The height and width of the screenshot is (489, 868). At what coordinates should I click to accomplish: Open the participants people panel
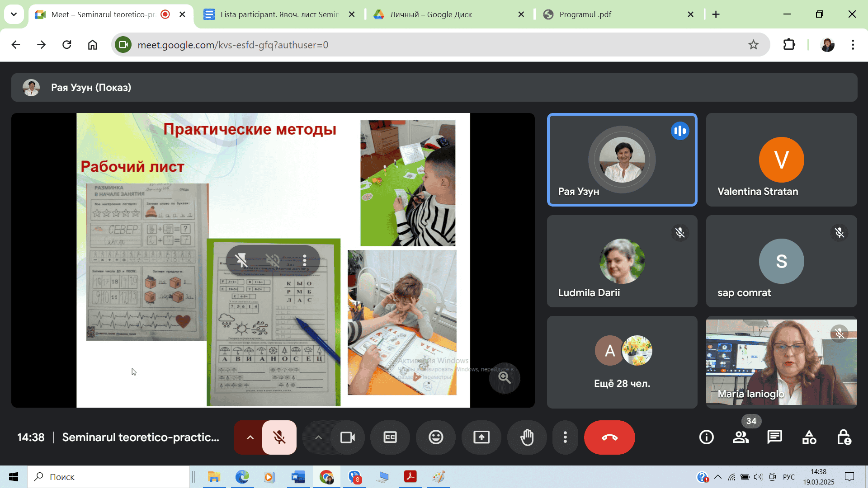741,437
